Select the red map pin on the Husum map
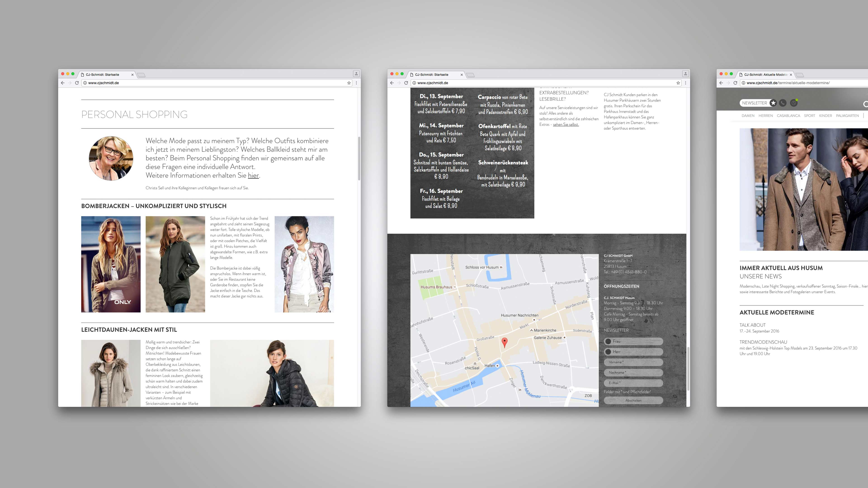Viewport: 868px width, 488px height. point(505,341)
